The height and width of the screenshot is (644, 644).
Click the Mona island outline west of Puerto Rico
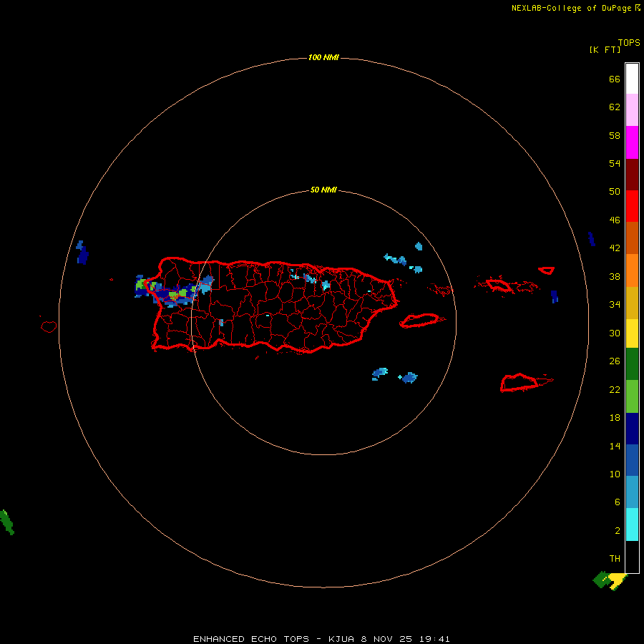click(x=49, y=326)
